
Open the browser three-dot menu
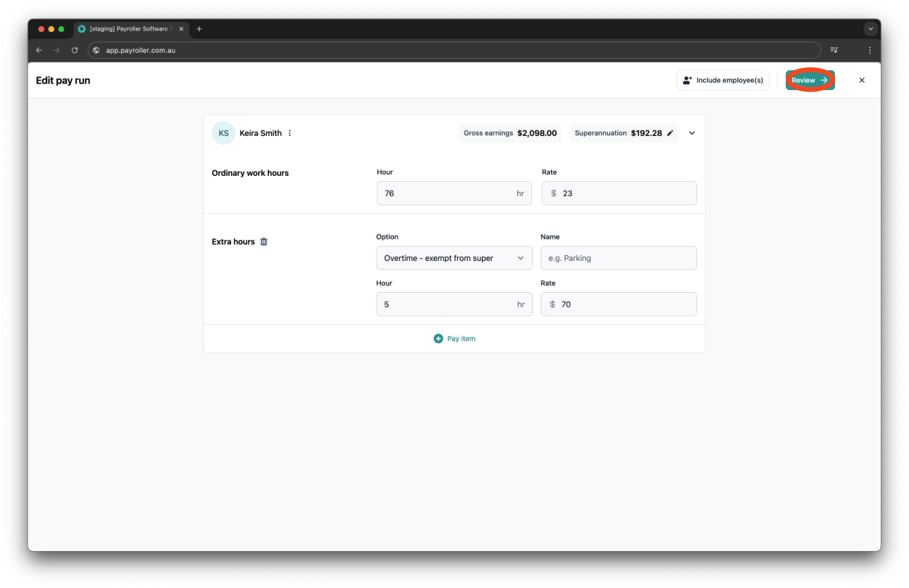(x=869, y=50)
